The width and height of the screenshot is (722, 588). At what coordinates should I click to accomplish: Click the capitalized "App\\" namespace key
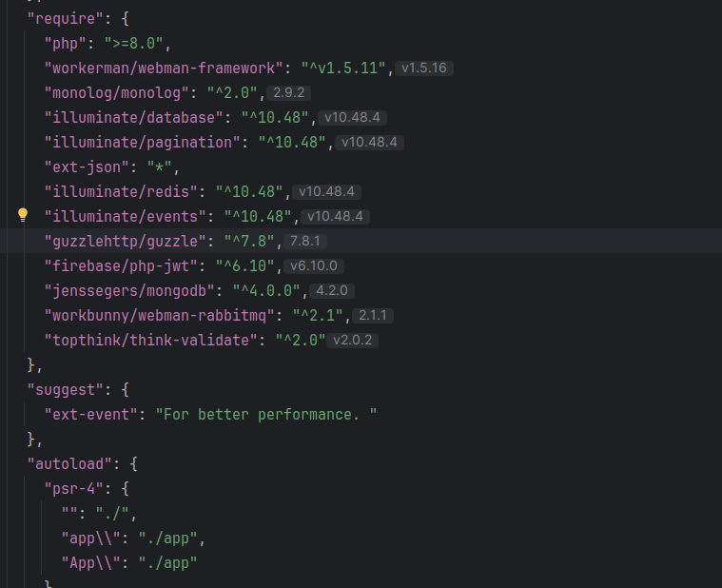91,562
